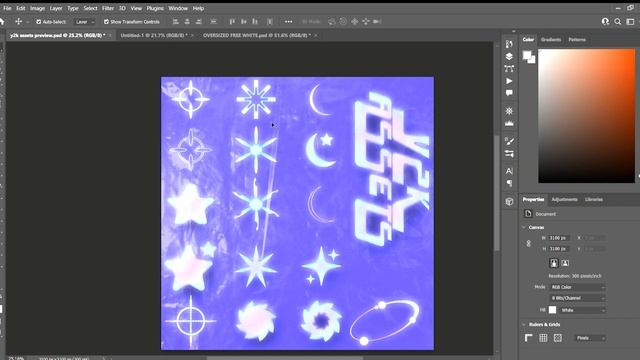This screenshot has width=640, height=360.
Task: Click the align right edges icon
Action: coord(199,22)
